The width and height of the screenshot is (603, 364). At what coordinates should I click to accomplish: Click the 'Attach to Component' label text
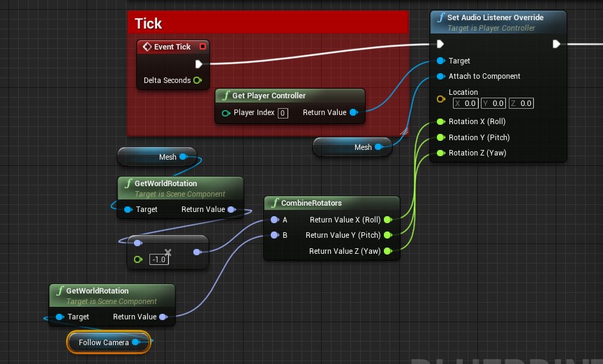click(484, 77)
